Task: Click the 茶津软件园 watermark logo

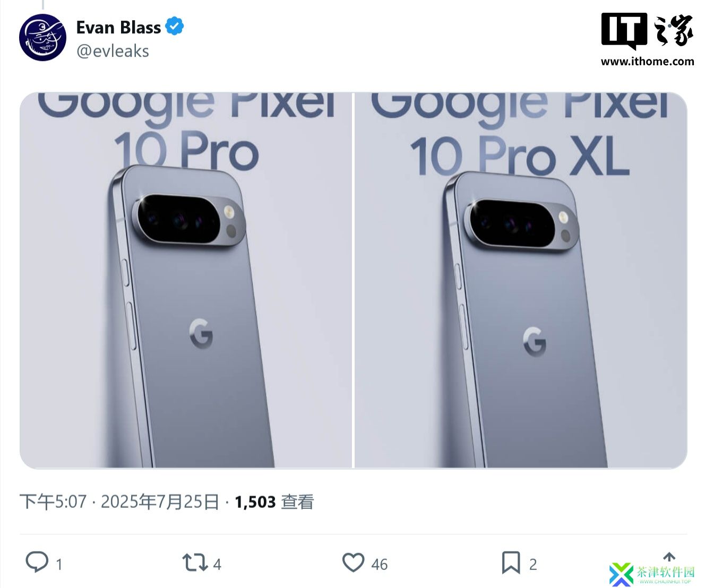Action: (652, 574)
